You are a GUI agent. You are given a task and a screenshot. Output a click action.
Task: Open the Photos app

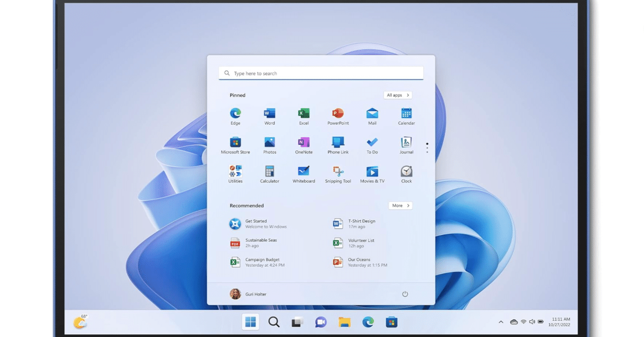(x=270, y=145)
